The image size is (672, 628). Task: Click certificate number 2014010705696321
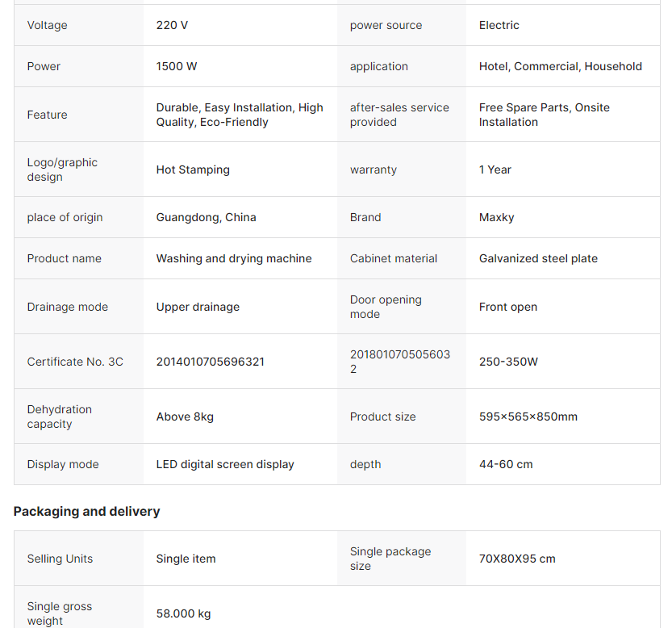(210, 362)
